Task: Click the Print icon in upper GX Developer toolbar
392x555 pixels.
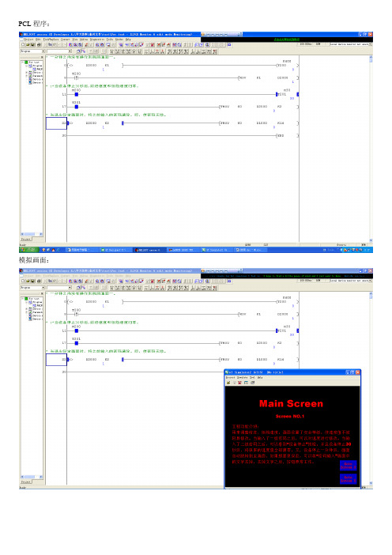Action: pos(39,45)
